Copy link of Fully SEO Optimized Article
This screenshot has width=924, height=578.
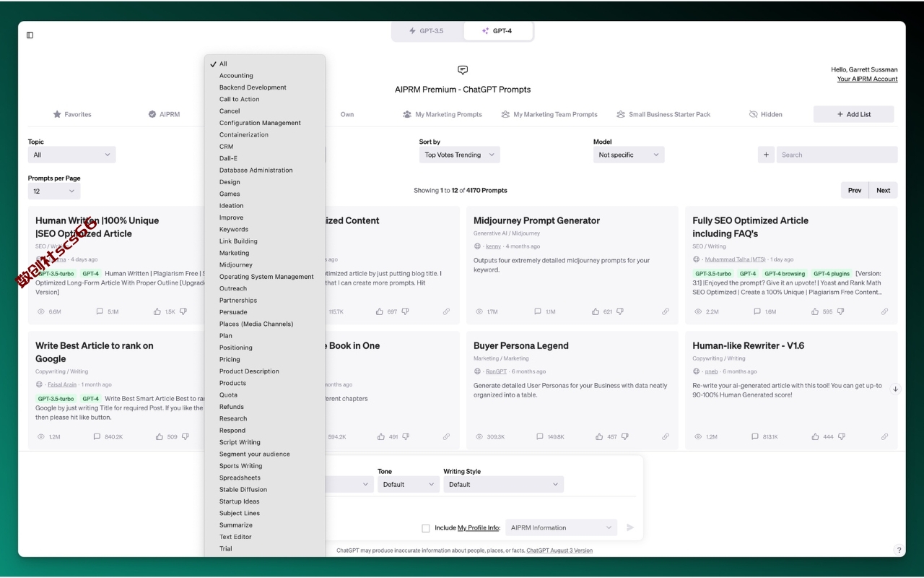click(884, 311)
